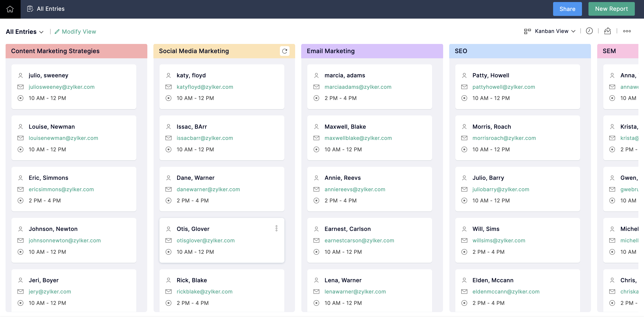
Task: Open Modify View editor
Action: pos(75,31)
